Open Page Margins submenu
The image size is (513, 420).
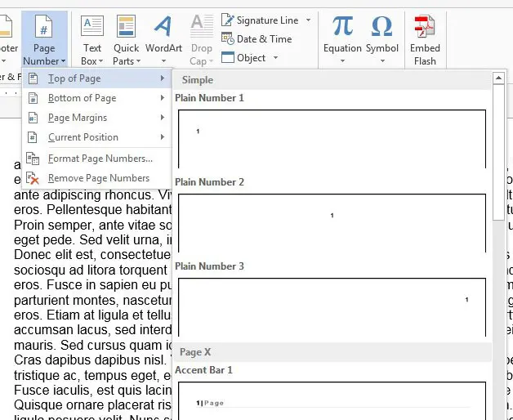point(78,118)
